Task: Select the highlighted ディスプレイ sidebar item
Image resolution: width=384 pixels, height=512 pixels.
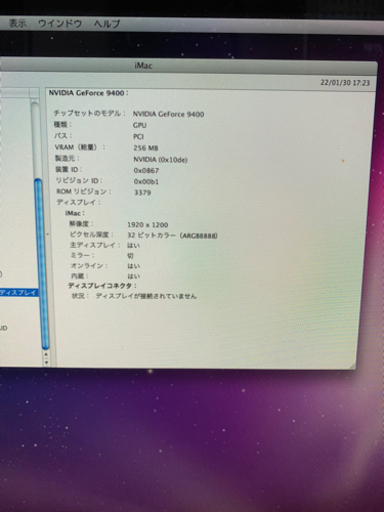Action: (19, 292)
